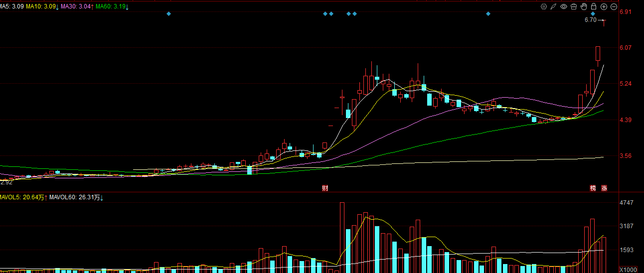The image size is (644, 273).
Task: Click the 榜 marker below the chart
Action: tap(593, 188)
